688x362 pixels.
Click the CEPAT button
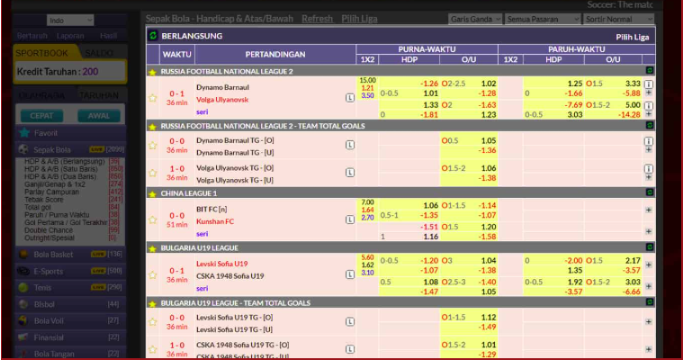click(x=42, y=116)
